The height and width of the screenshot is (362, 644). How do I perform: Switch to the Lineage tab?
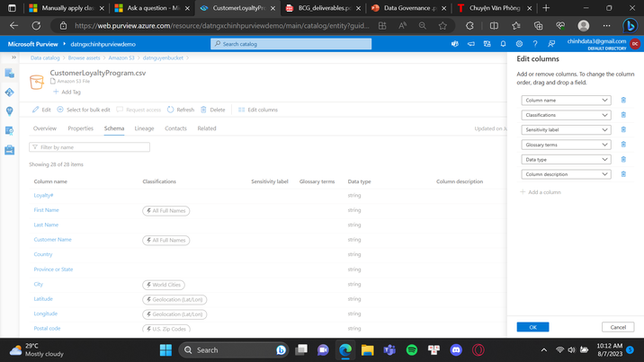click(x=144, y=128)
